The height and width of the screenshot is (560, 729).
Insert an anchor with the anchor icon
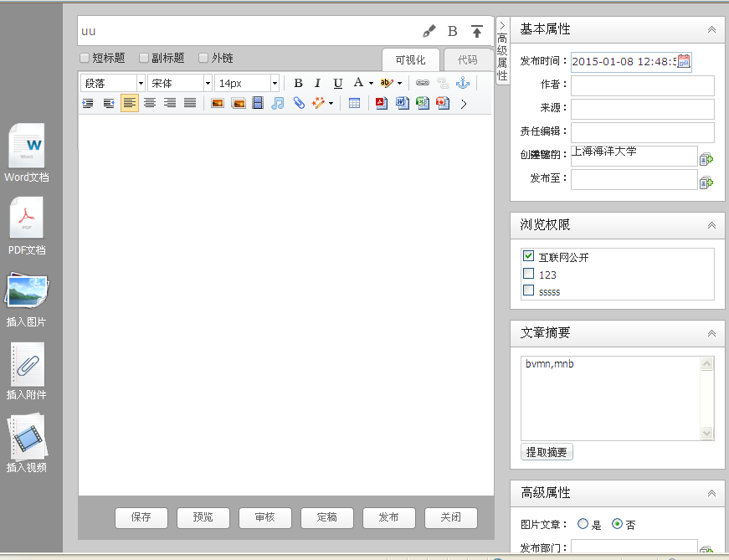(463, 83)
